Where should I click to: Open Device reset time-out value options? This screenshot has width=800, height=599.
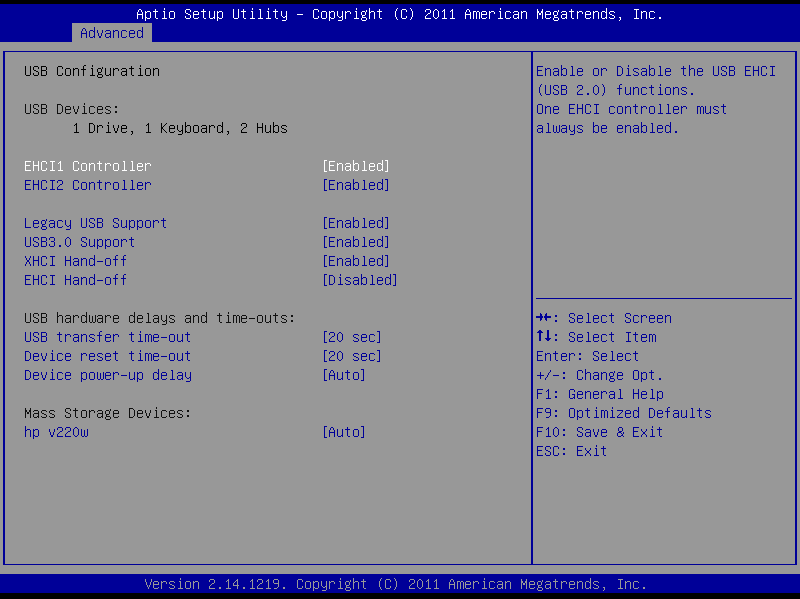(351, 356)
